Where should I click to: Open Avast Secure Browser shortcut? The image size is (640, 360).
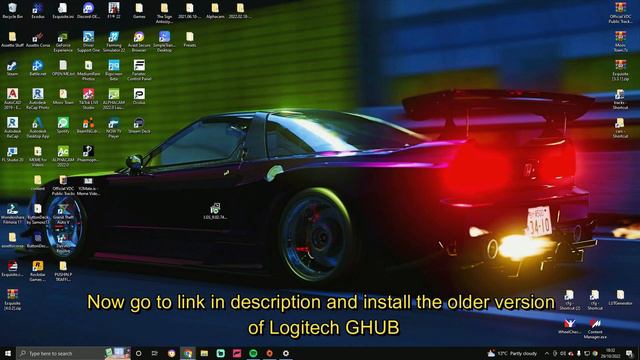139,42
